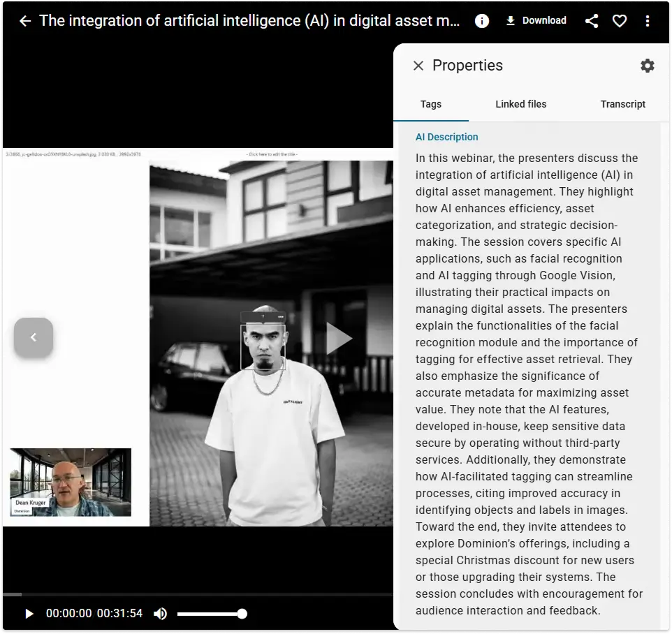Switch to the Linked files tab
The width and height of the screenshot is (672, 634).
(521, 104)
